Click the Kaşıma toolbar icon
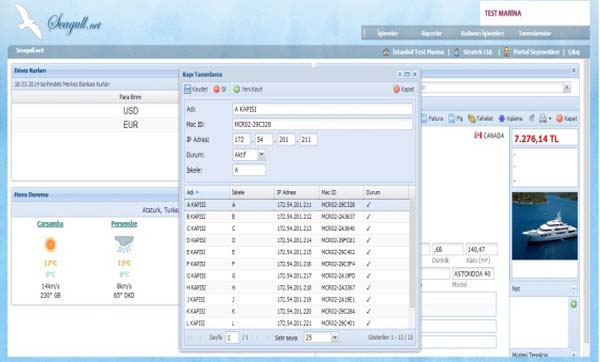Image resolution: width=600 pixels, height=362 pixels. pyautogui.click(x=502, y=119)
